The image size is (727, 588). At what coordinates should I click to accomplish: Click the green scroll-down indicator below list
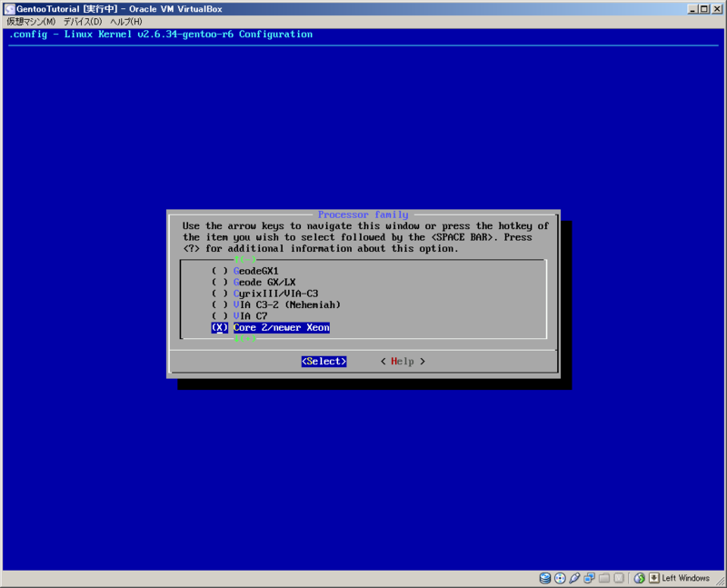[244, 338]
